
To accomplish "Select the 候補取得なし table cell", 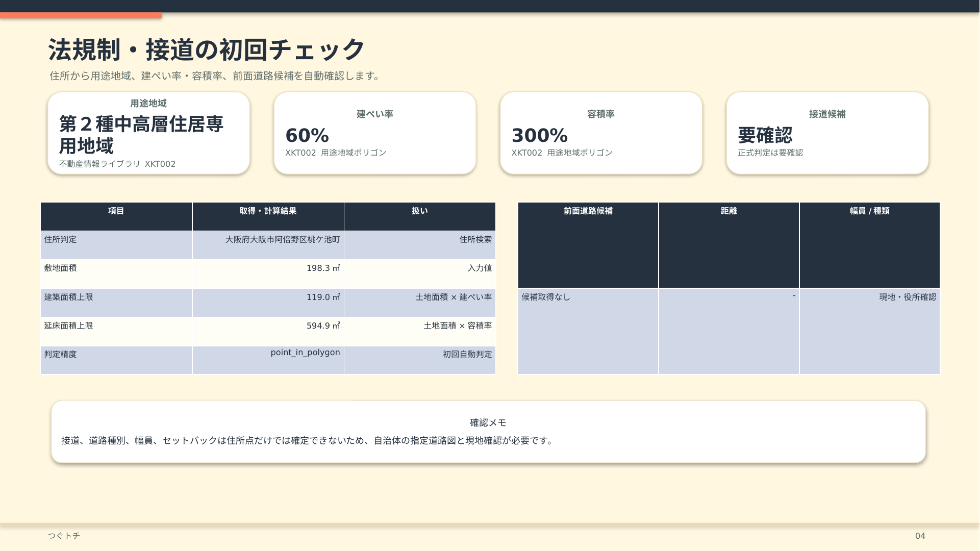I will pos(588,331).
